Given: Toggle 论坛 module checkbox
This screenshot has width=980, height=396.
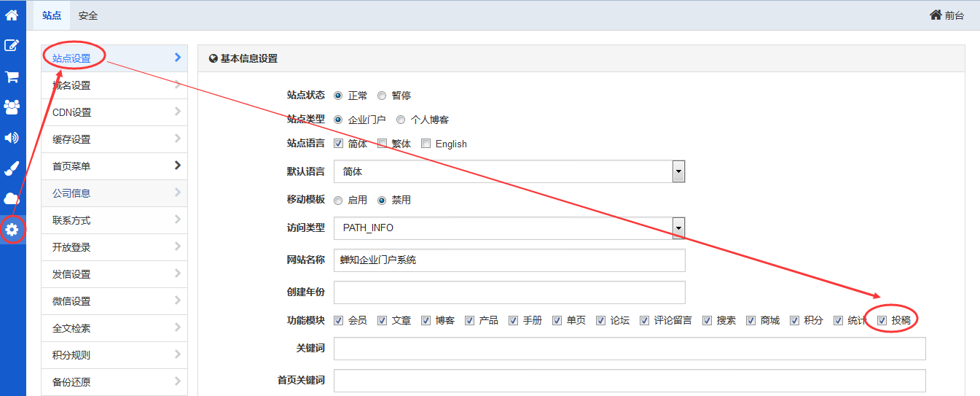Looking at the screenshot, I should point(600,320).
